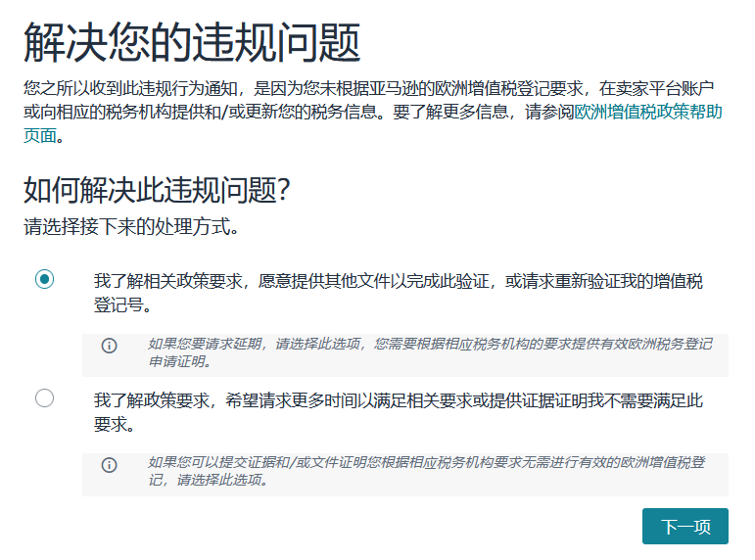Click the subheading 如何解决此违规问题?
755x560 pixels.
click(159, 189)
